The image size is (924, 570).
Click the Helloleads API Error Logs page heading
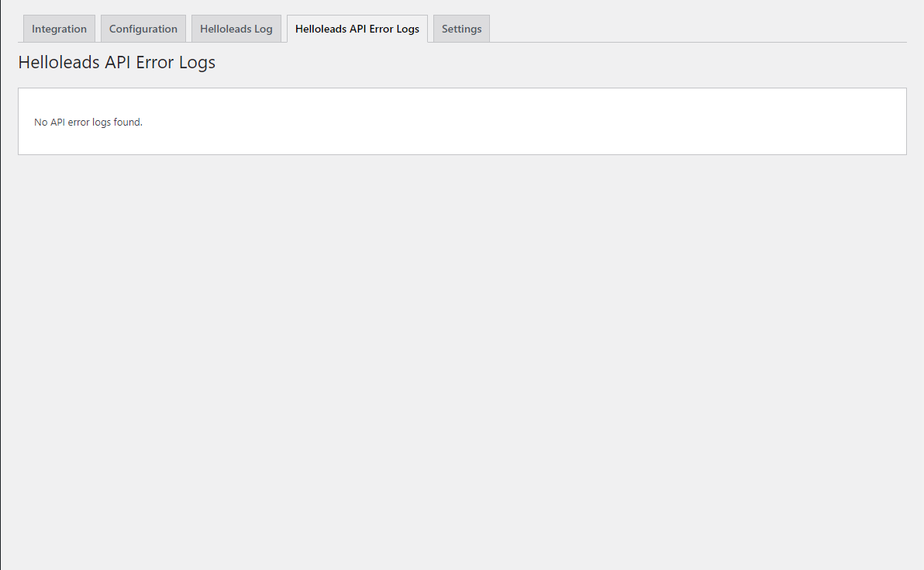pos(117,62)
